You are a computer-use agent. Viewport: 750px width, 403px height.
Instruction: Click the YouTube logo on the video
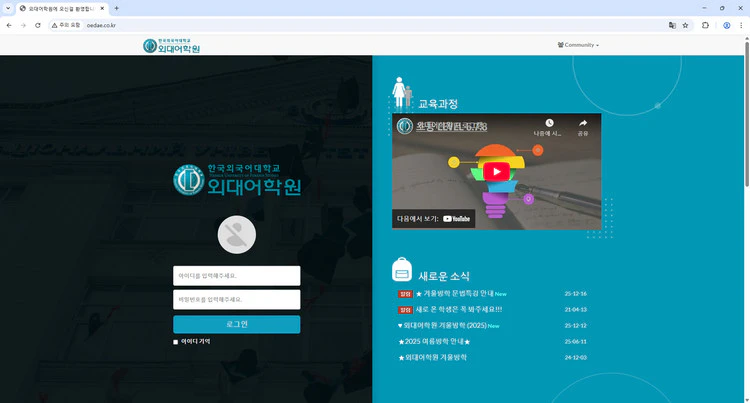coord(456,217)
